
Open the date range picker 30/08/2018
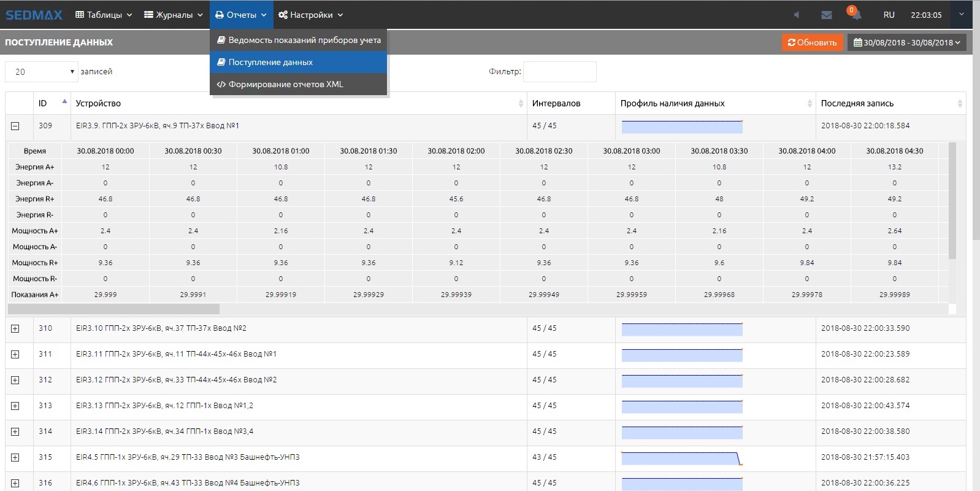(906, 42)
